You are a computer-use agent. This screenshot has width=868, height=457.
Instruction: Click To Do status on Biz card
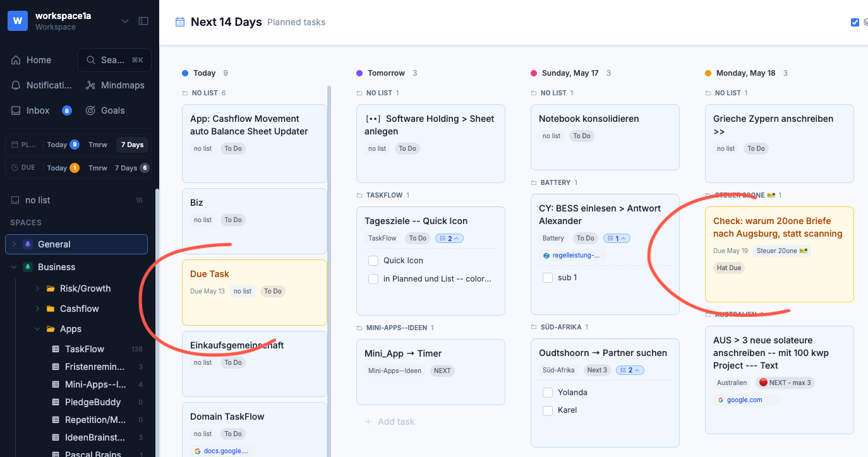233,220
